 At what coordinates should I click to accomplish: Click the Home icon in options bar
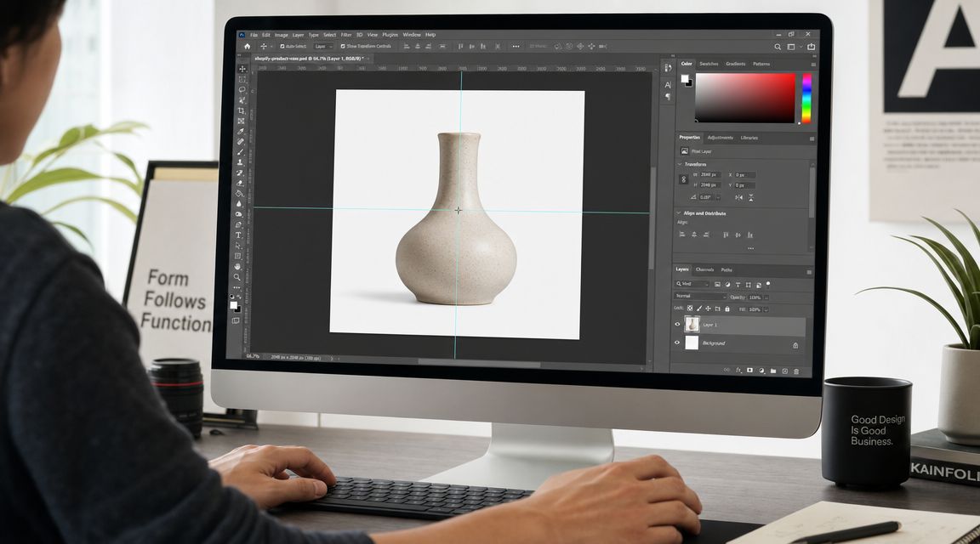(248, 46)
